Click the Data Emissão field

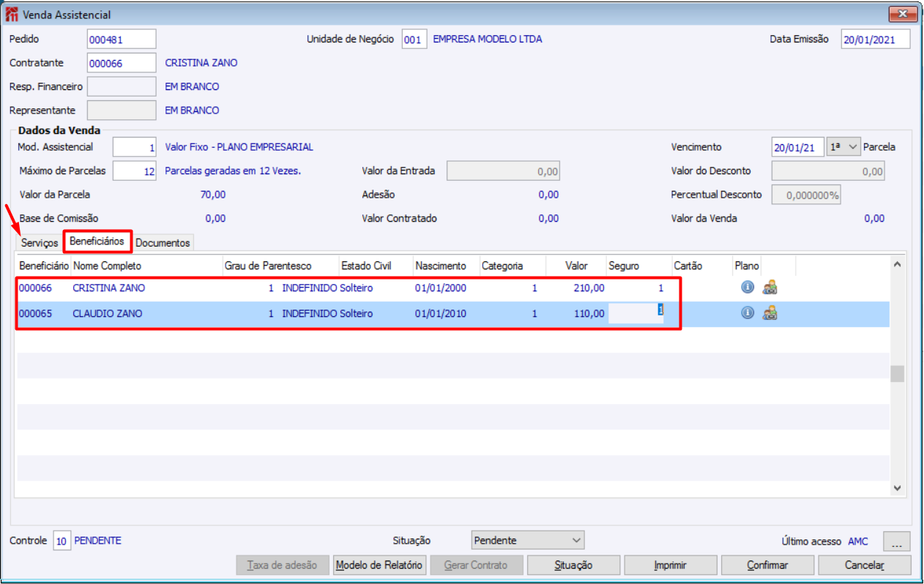pos(876,39)
